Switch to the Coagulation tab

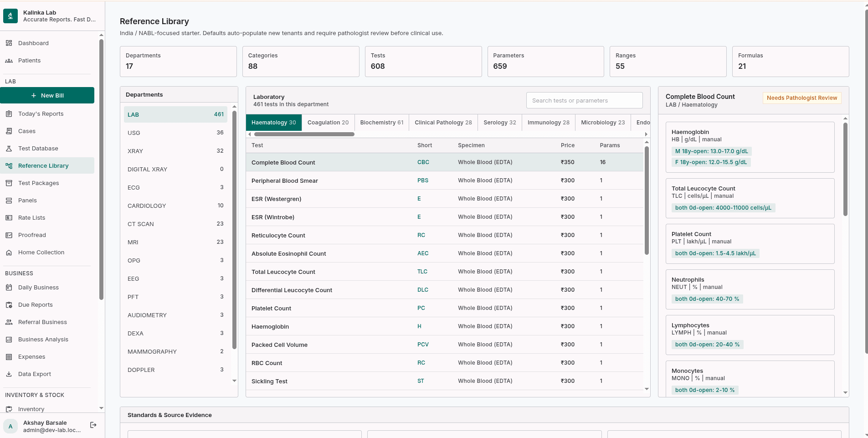(328, 122)
